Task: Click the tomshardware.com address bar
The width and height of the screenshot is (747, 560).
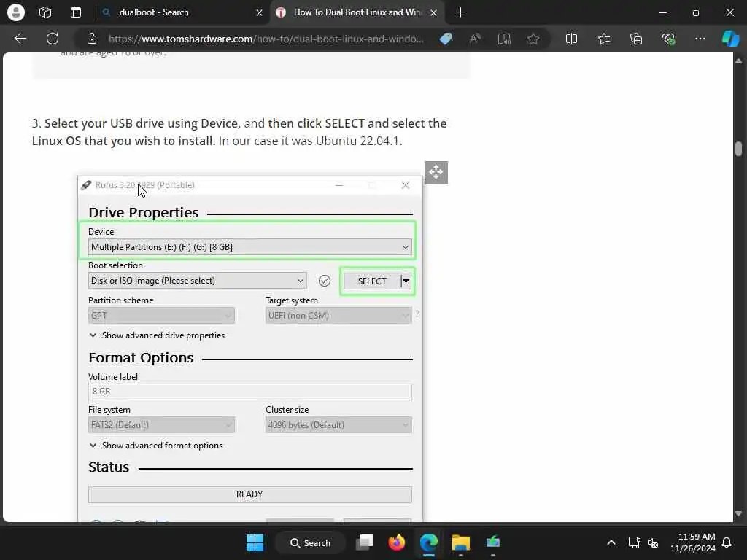Action: (266, 39)
